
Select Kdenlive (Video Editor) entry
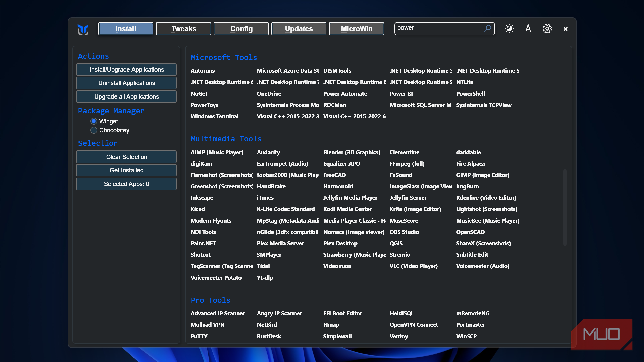coord(486,198)
